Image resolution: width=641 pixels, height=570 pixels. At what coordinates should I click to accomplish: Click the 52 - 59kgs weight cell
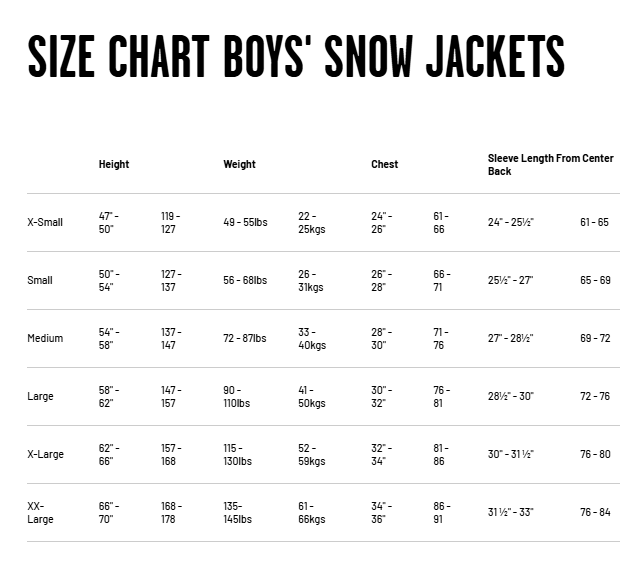(311, 454)
